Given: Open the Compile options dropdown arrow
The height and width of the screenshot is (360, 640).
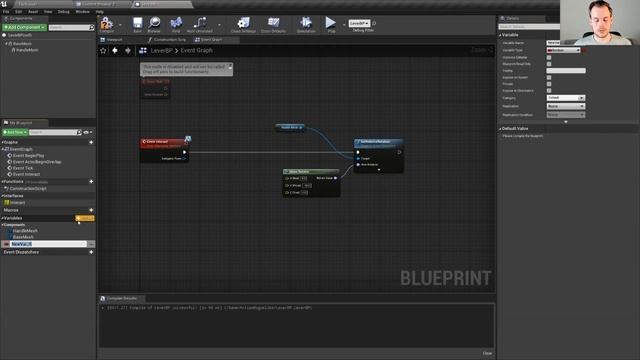Looking at the screenshot, I should click(120, 25).
